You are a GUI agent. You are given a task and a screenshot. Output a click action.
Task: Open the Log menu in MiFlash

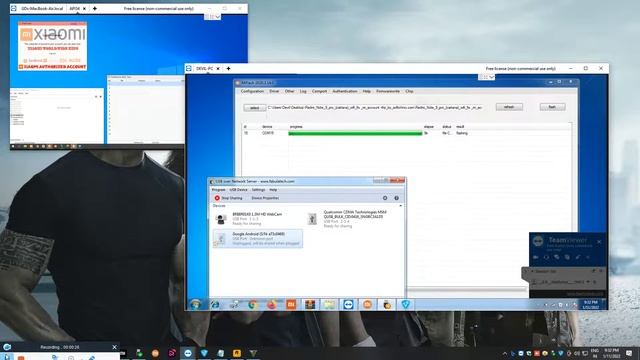[303, 91]
